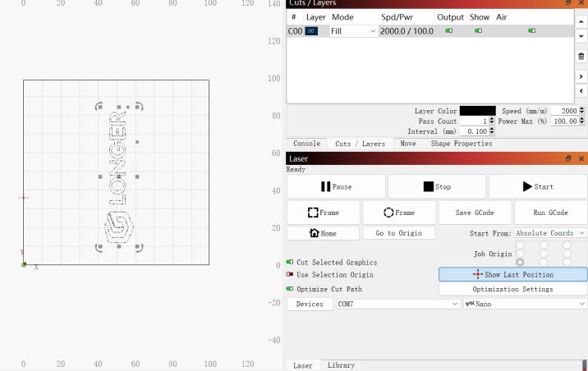Screen dimensions: 588x371
Task: Start the laser job
Action: (537, 186)
